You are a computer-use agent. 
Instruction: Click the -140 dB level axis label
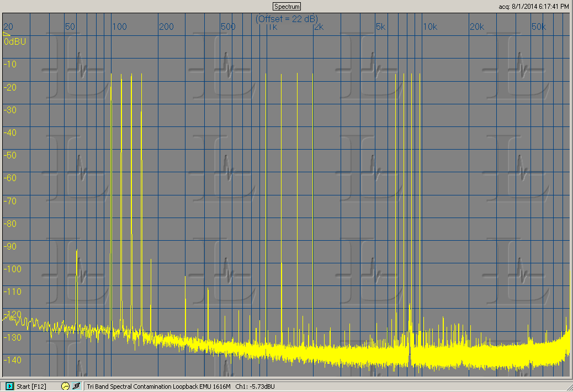[x=13, y=360]
